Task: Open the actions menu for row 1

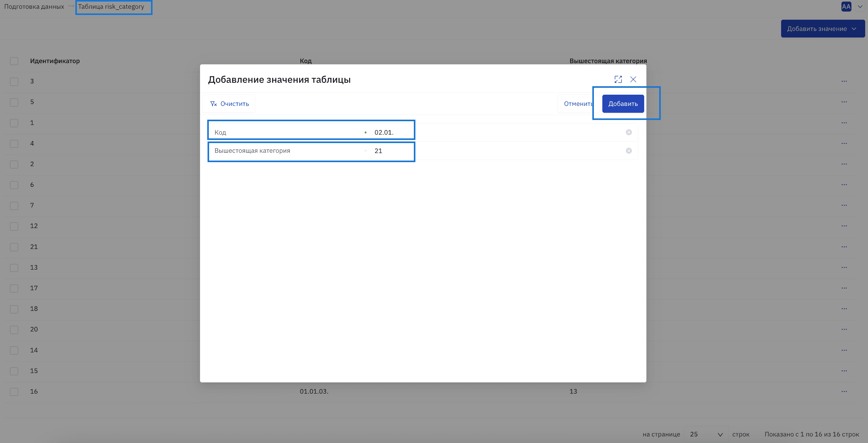Action: (x=844, y=123)
